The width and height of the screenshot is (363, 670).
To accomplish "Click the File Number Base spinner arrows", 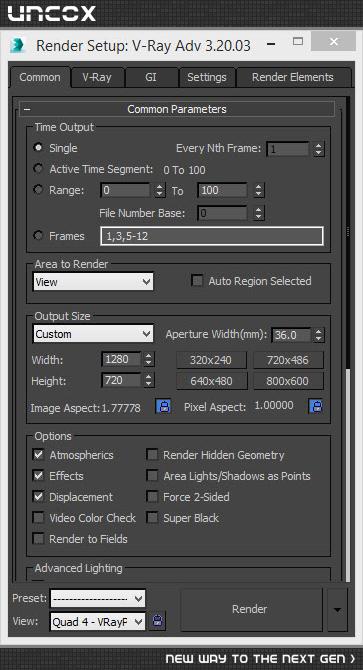I will point(258,213).
